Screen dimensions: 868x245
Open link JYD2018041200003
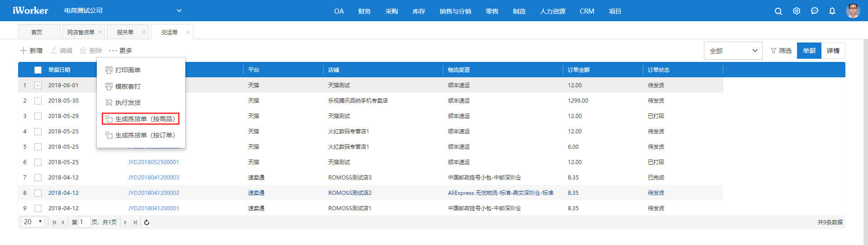pos(153,178)
